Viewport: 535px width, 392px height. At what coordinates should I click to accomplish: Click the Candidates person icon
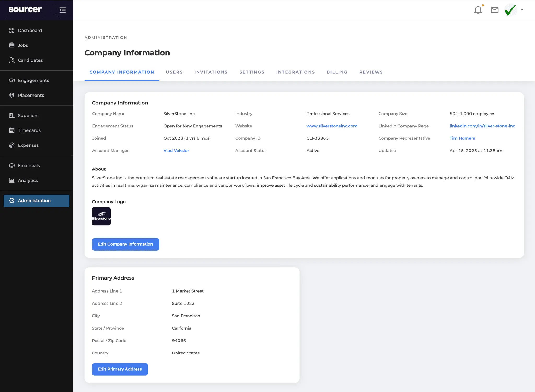pyautogui.click(x=12, y=60)
